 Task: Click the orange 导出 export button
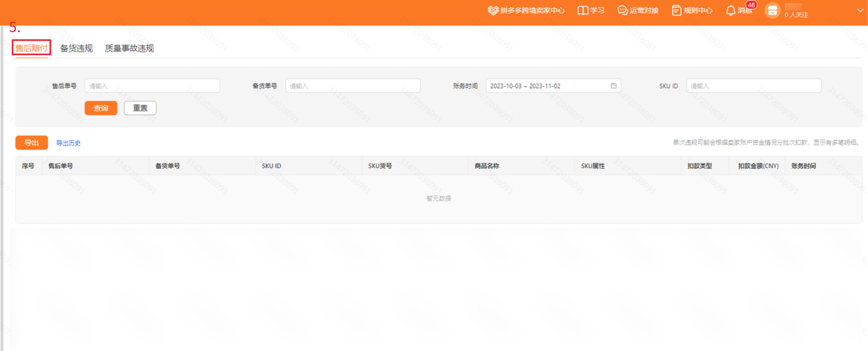click(31, 143)
